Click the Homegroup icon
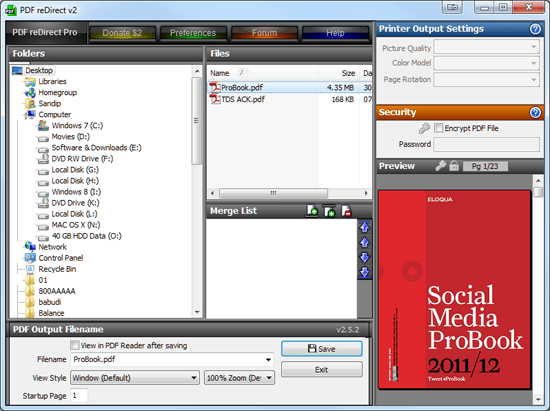The image size is (550, 411). [30, 93]
